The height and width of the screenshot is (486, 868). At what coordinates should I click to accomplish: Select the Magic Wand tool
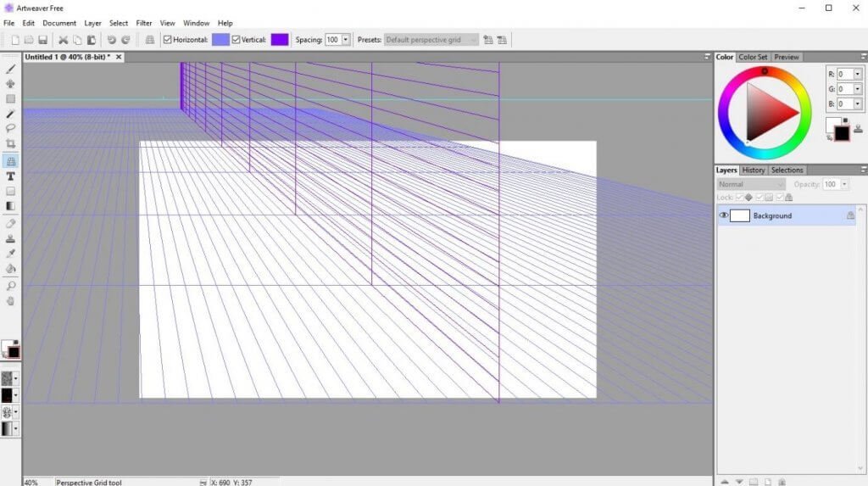10,114
